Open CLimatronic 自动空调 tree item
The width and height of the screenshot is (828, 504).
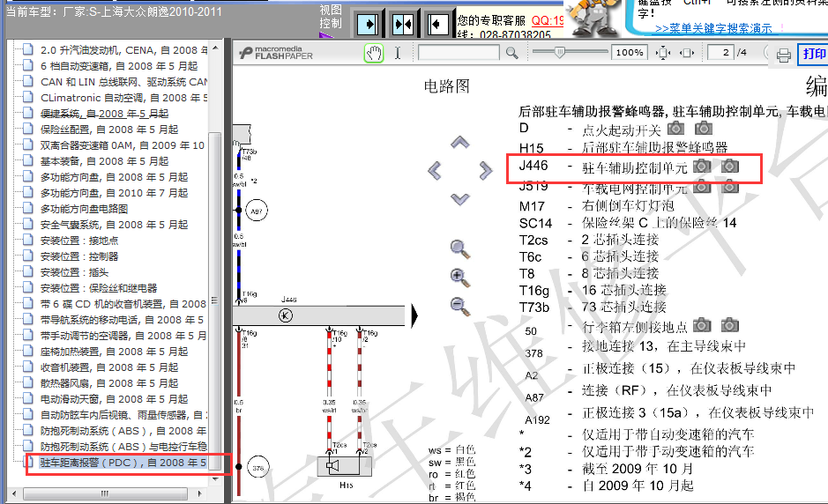click(x=124, y=98)
